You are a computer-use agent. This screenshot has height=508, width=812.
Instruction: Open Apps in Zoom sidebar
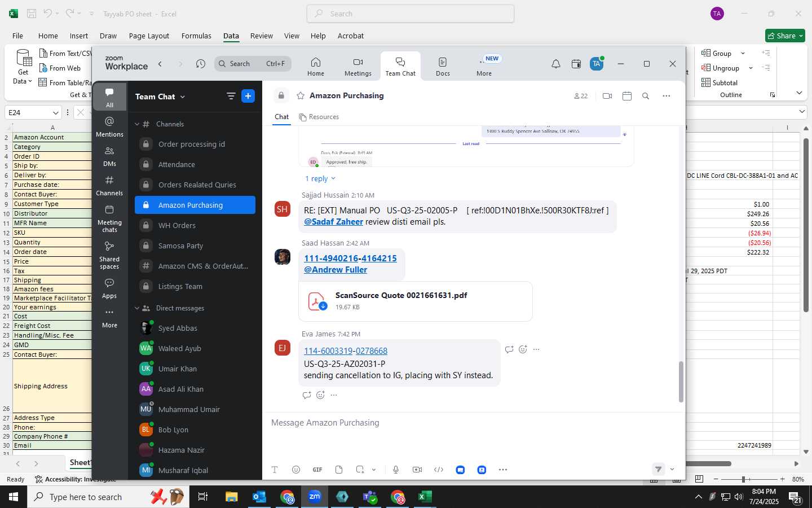point(109,288)
